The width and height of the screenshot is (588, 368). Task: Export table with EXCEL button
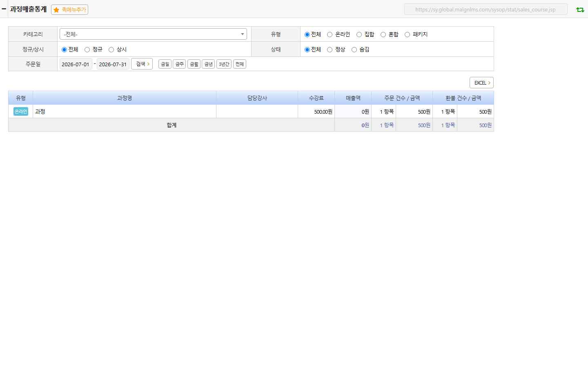click(x=481, y=83)
